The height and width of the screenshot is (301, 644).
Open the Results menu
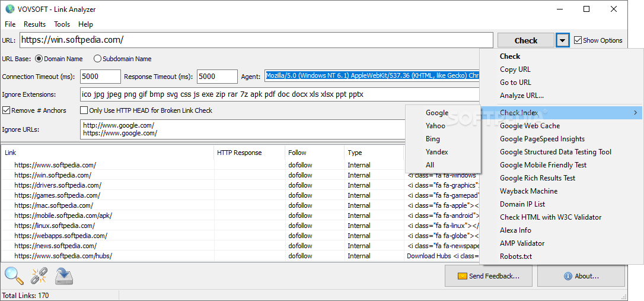[x=34, y=24]
